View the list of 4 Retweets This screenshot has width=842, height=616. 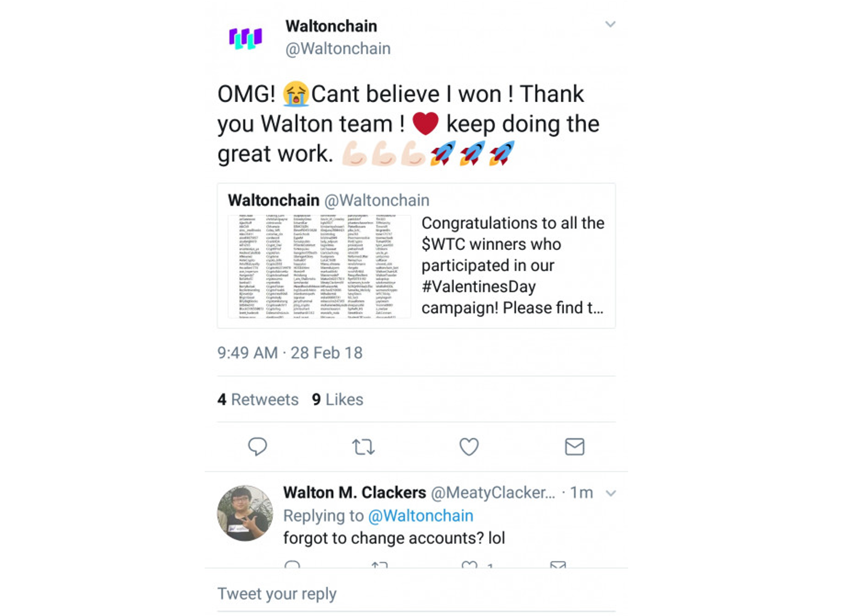(258, 400)
